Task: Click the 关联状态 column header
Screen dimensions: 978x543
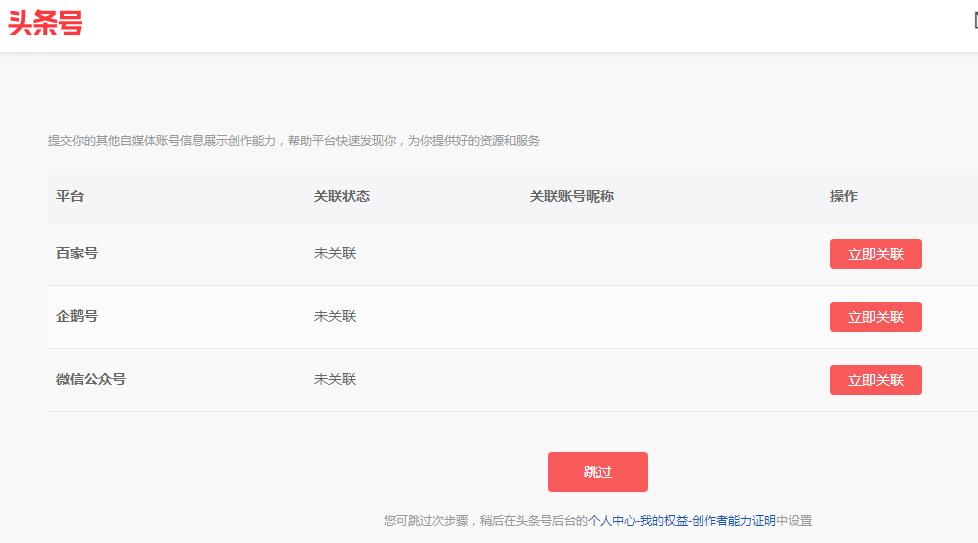Action: click(x=342, y=196)
